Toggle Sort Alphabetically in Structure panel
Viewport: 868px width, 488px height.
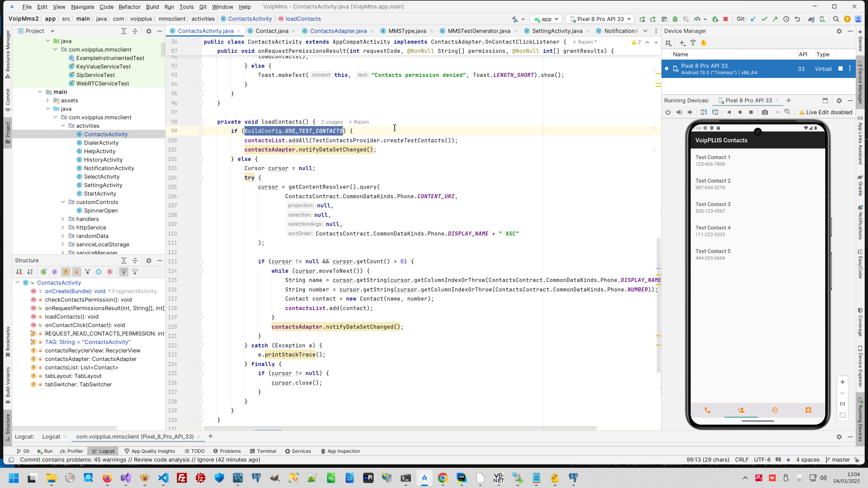click(x=30, y=272)
